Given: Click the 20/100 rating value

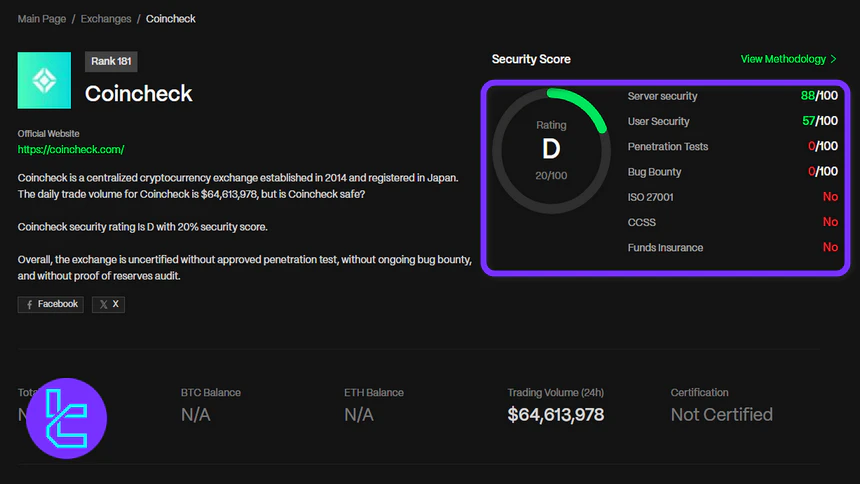Looking at the screenshot, I should (x=551, y=176).
